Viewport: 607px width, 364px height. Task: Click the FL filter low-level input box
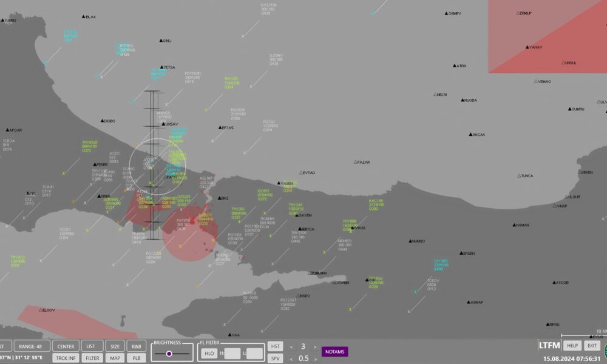pos(255,354)
